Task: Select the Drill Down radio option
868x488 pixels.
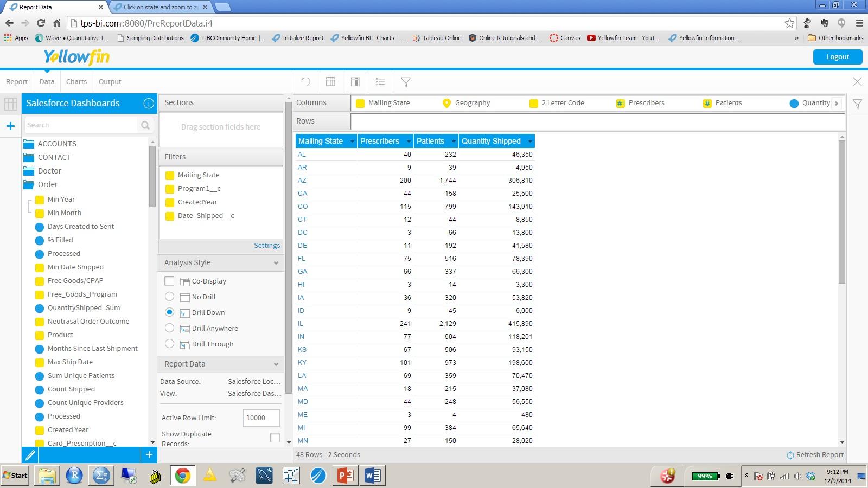Action: point(169,312)
